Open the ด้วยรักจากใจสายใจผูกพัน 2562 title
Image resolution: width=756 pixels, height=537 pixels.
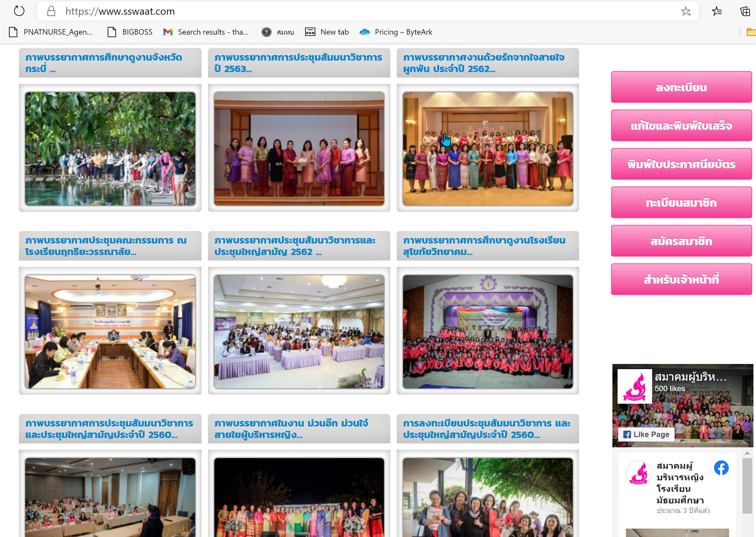tap(484, 63)
